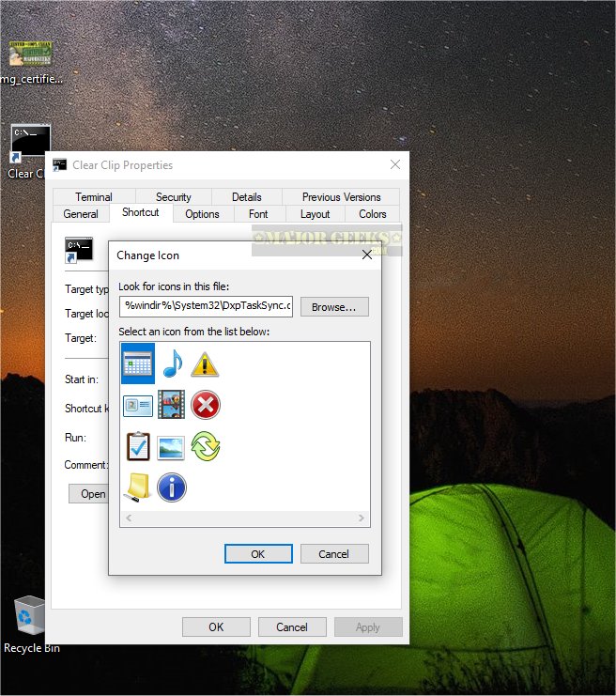Select the yellow sticky note icon

pyautogui.click(x=138, y=487)
